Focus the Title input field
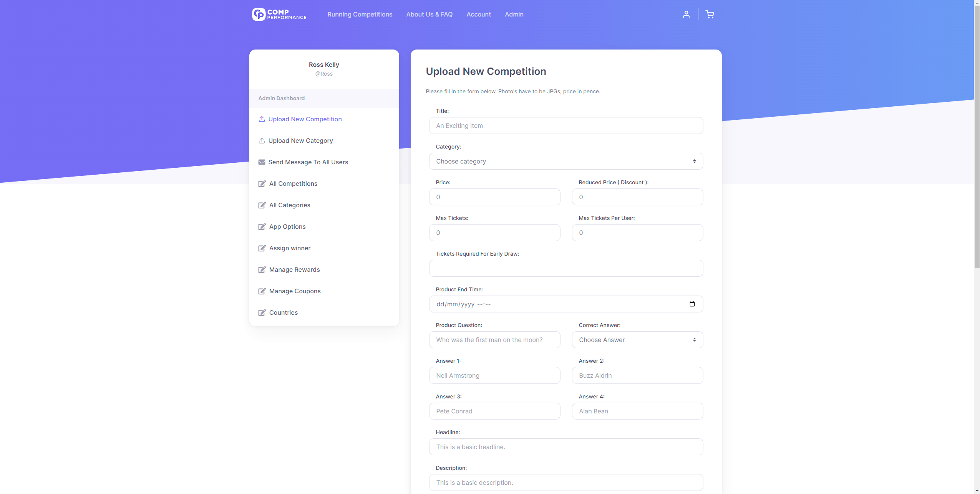Viewport: 980px width, 494px height. 566,126
